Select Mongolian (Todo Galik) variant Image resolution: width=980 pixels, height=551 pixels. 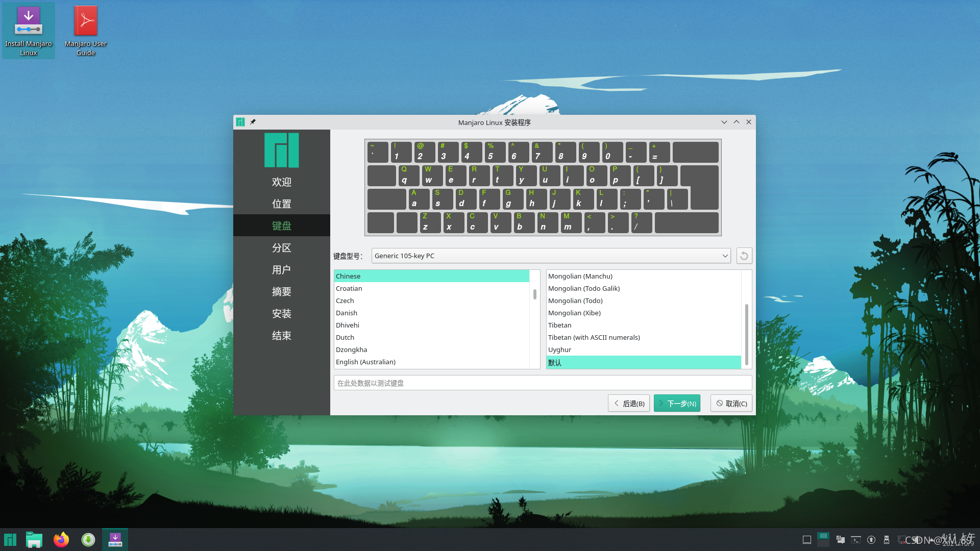click(644, 288)
